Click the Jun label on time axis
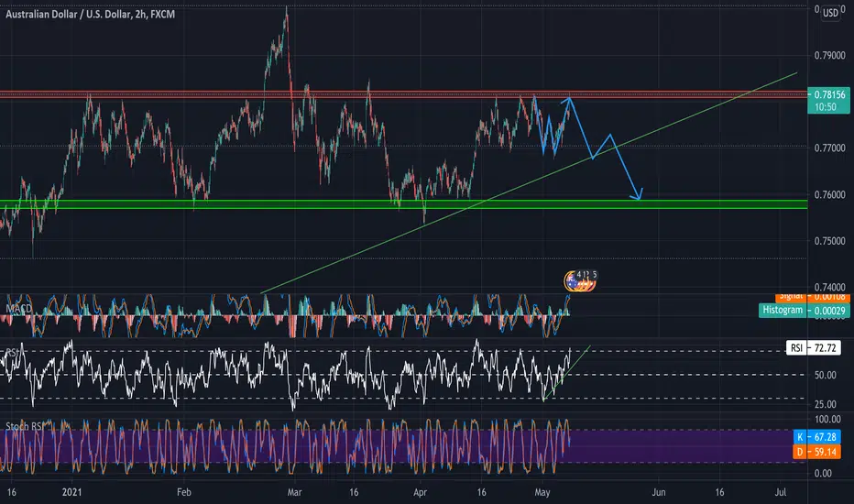Image resolution: width=854 pixels, height=504 pixels. (x=659, y=492)
